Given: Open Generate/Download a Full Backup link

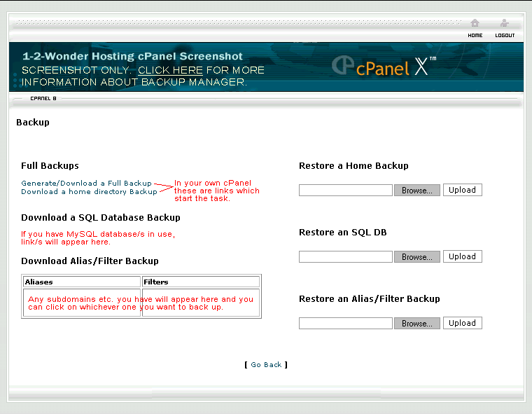Looking at the screenshot, I should [x=86, y=183].
